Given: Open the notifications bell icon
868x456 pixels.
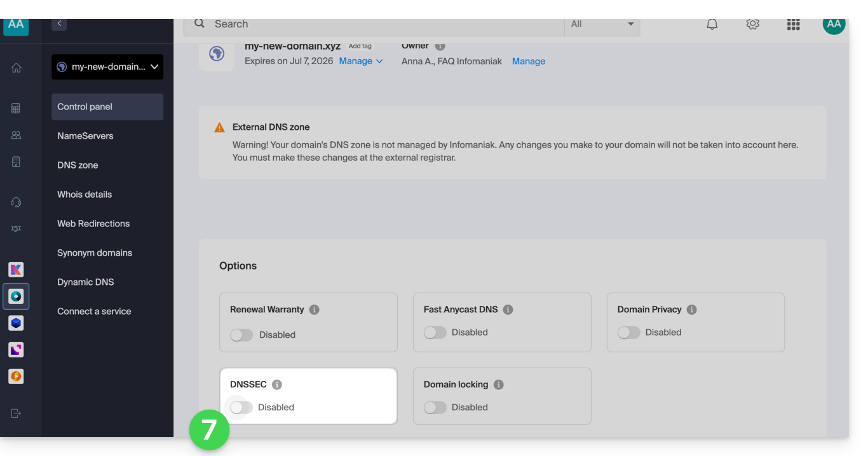Looking at the screenshot, I should [712, 24].
